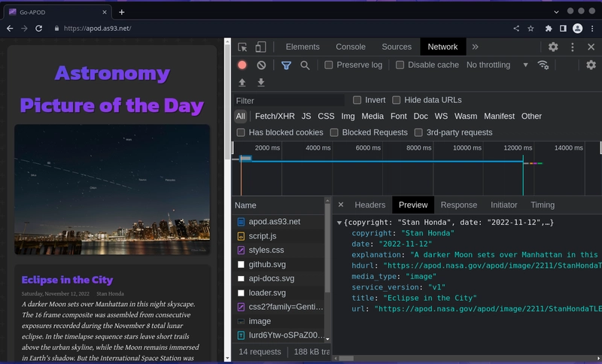Select the image request row
This screenshot has height=364, width=602.
[x=278, y=321]
